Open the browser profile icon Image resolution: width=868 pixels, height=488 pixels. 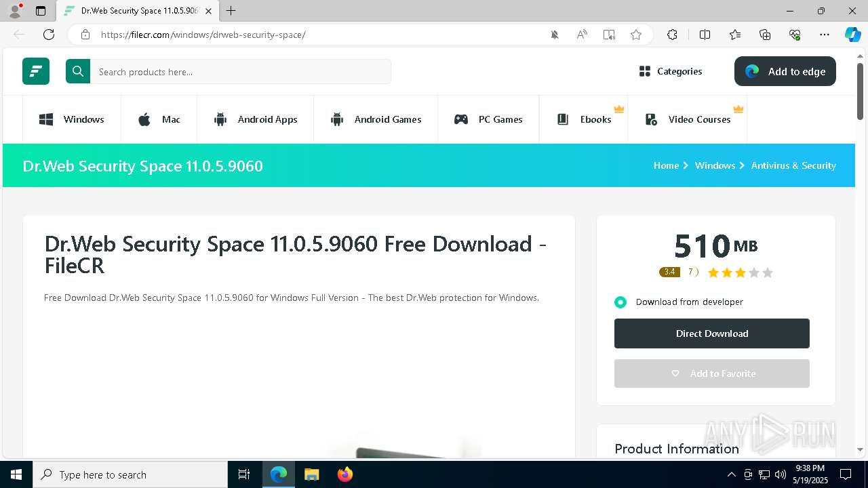coord(15,10)
